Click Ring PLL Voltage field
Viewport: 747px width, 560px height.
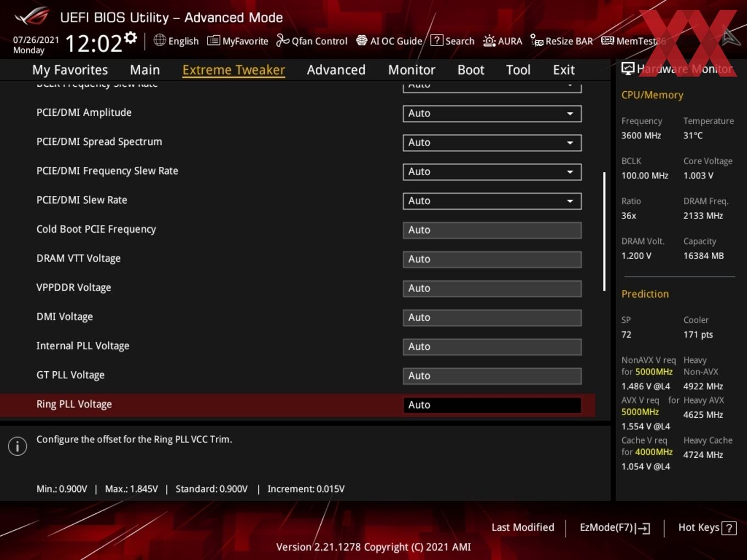492,405
